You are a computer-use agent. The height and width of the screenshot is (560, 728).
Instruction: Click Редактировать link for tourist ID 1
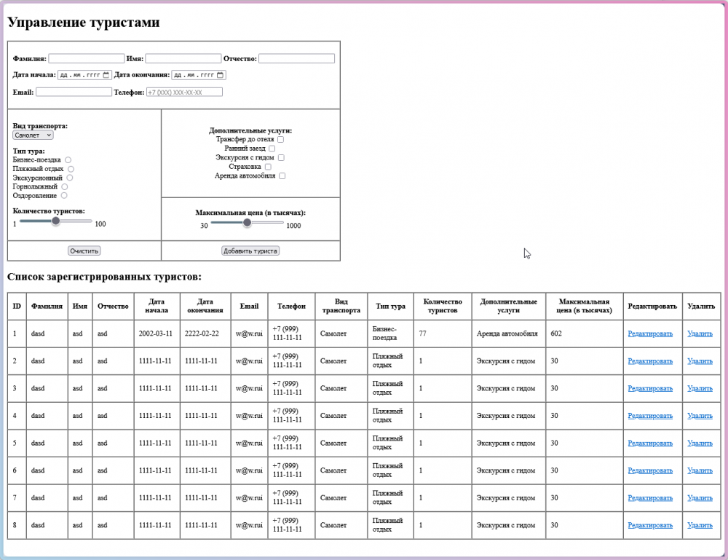[x=650, y=334]
